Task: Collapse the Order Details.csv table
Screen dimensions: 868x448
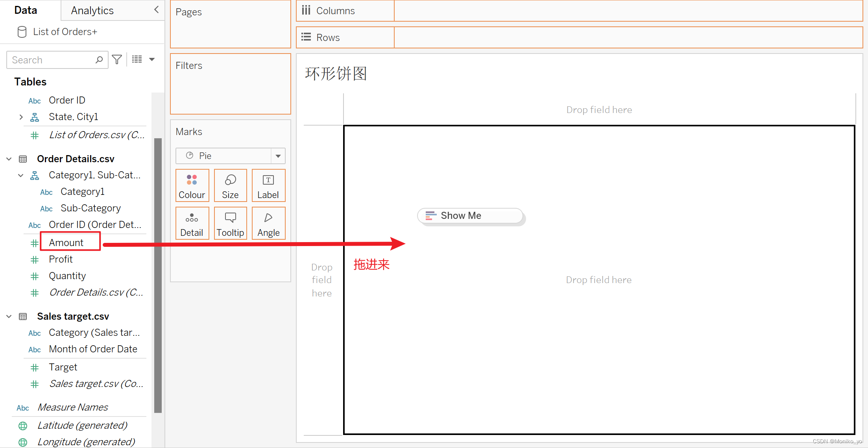Action: [x=9, y=159]
